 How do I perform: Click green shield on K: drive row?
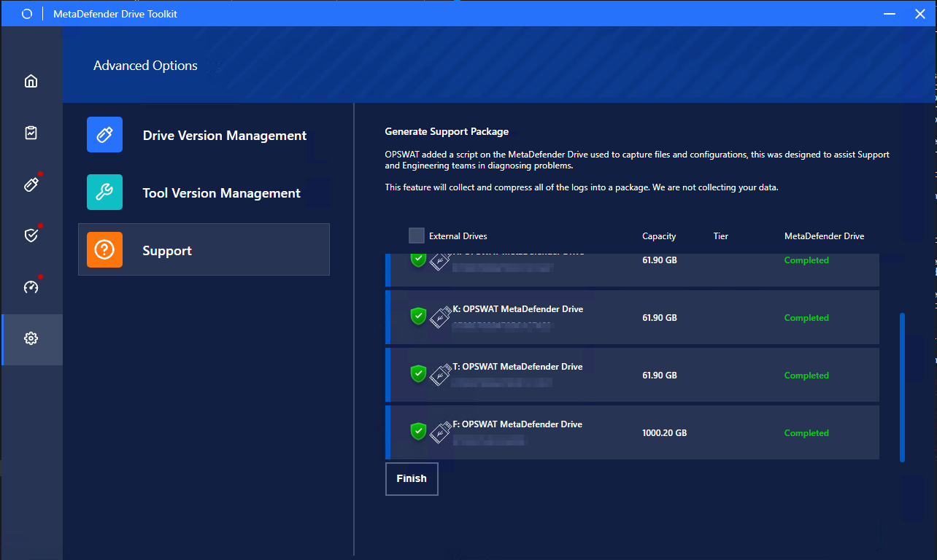pos(418,316)
